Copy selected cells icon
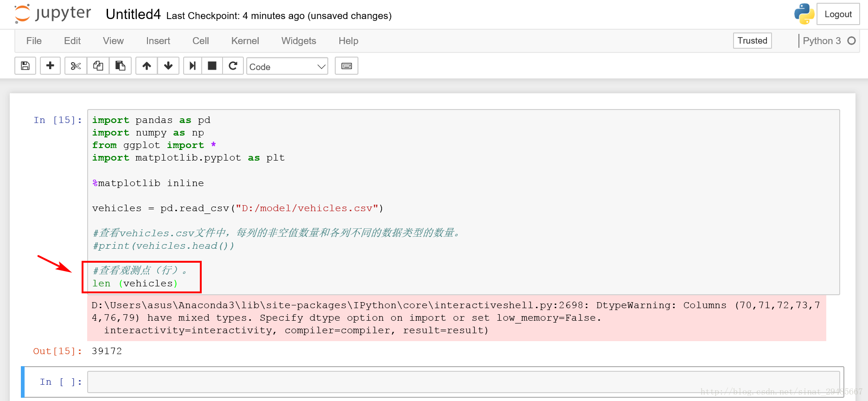This screenshot has width=868, height=401. (x=98, y=66)
